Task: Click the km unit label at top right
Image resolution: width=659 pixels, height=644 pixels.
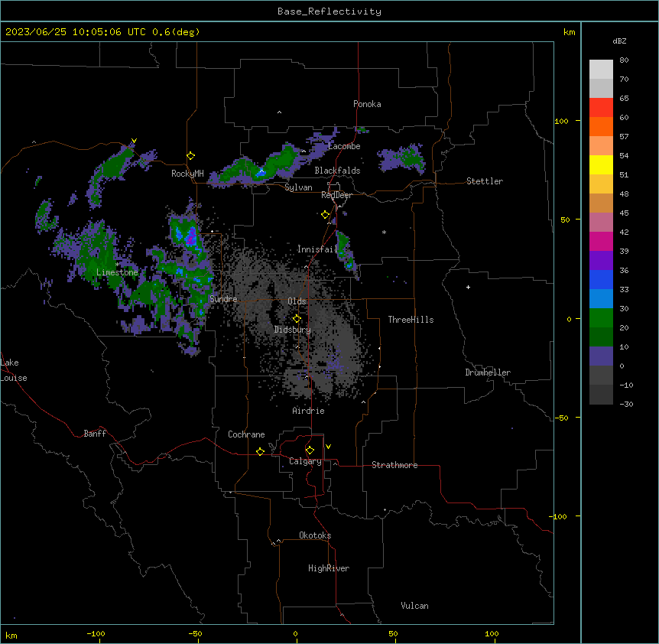Action: click(x=569, y=32)
